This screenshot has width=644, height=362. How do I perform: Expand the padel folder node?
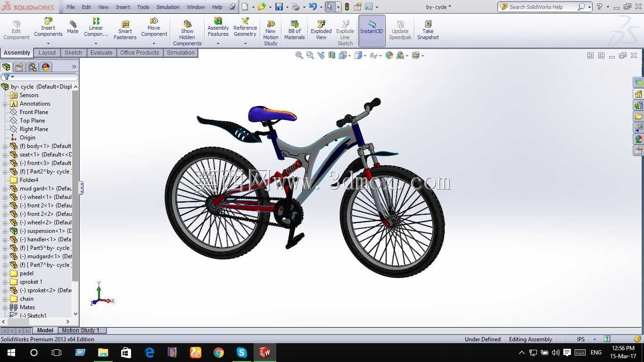[5, 273]
